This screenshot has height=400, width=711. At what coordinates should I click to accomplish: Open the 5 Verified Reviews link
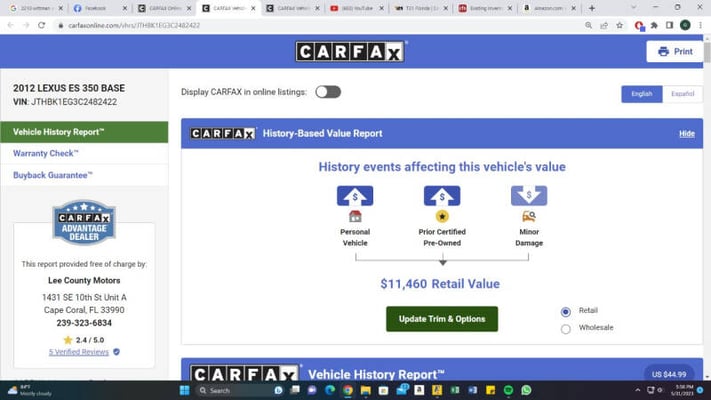coord(79,352)
